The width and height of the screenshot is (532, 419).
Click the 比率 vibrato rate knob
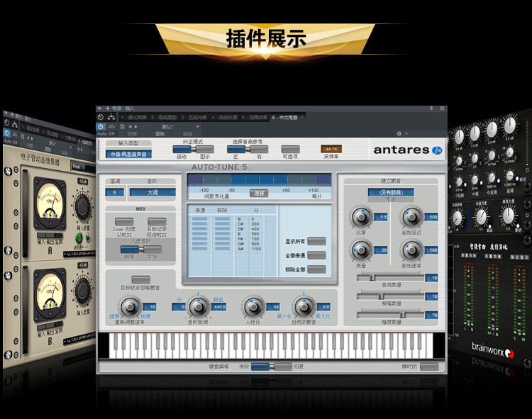tap(361, 217)
